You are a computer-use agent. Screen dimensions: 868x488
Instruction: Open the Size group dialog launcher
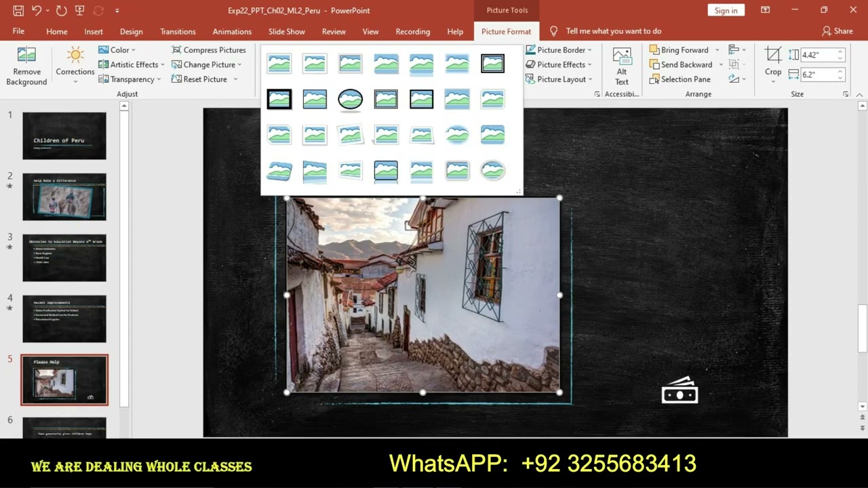tap(846, 94)
